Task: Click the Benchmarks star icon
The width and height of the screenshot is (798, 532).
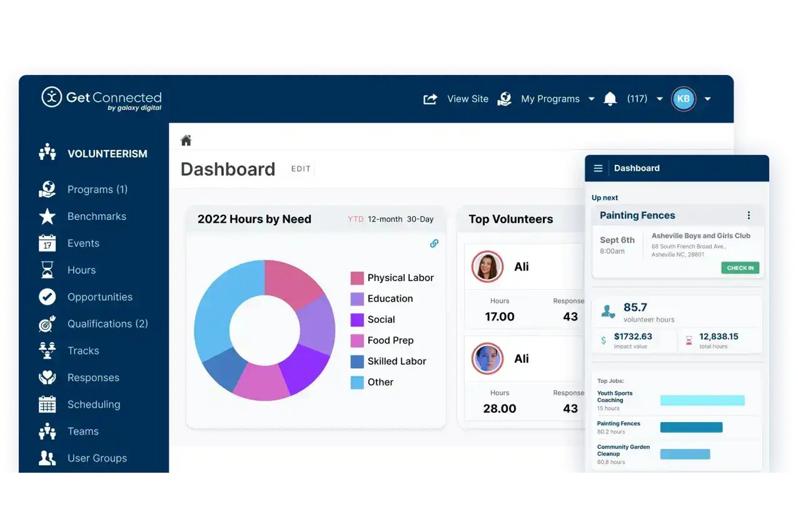Action: coord(47,216)
